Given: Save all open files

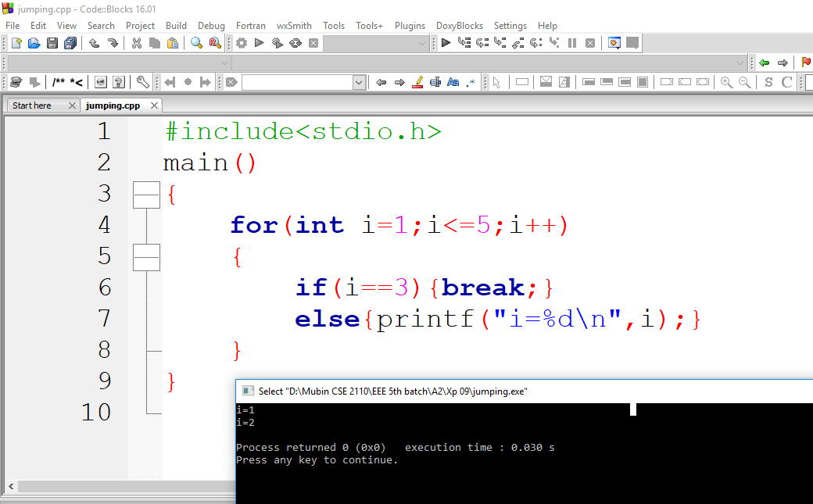Looking at the screenshot, I should 69,43.
